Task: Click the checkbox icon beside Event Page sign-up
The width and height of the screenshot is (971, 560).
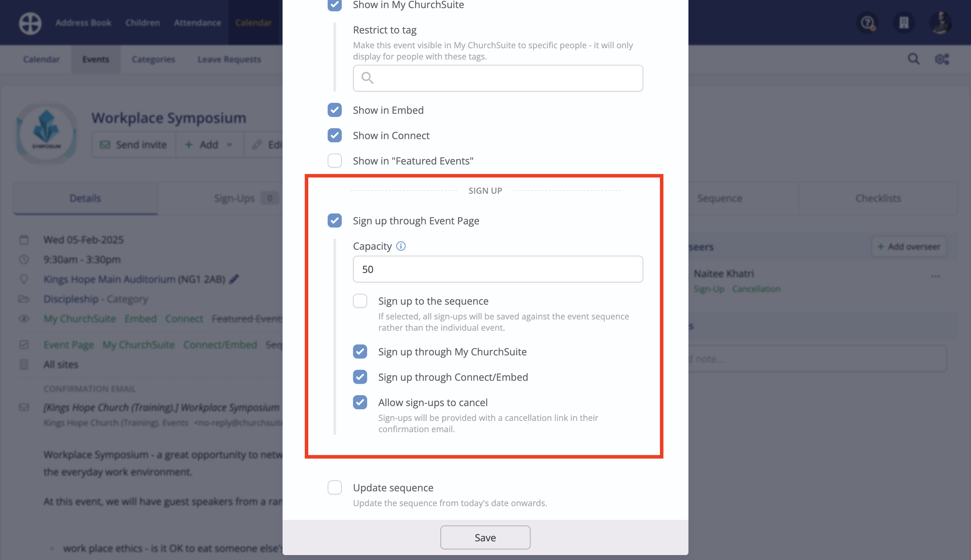Action: click(24, 344)
